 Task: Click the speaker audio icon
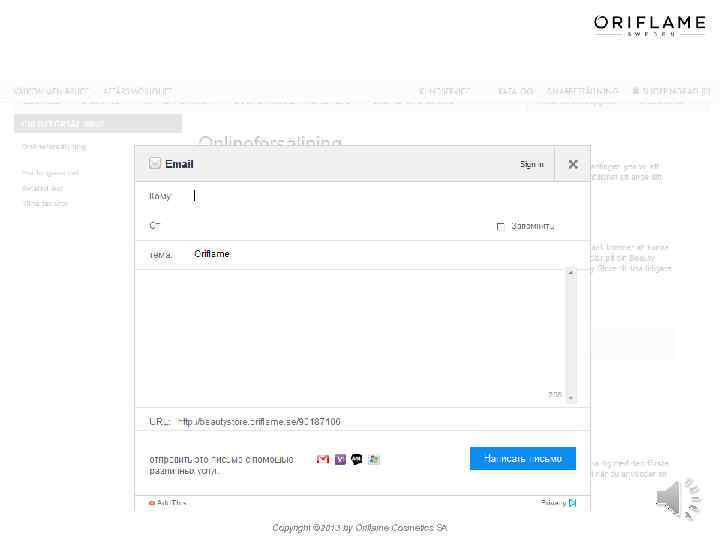(x=678, y=499)
